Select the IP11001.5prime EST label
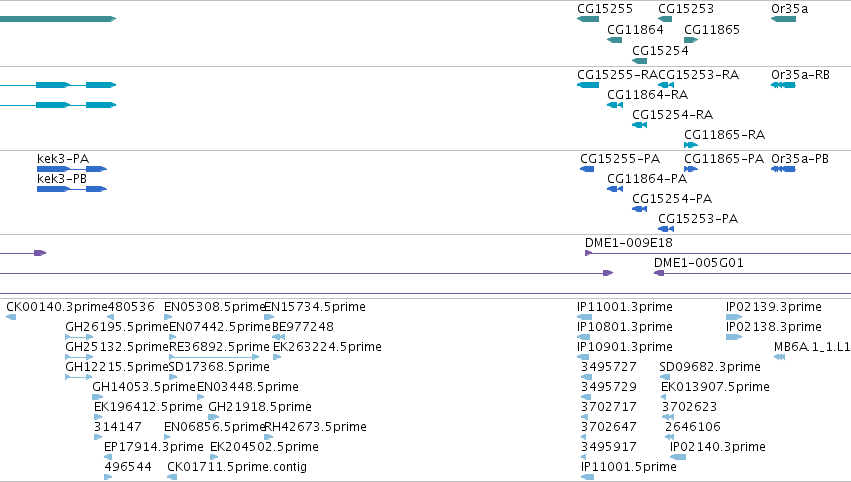This screenshot has height=482, width=851. click(629, 467)
